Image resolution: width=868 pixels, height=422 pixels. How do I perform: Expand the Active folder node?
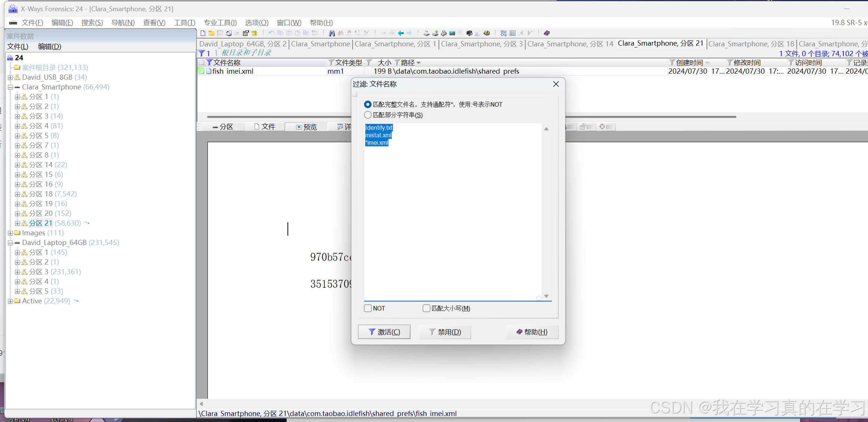(10, 301)
